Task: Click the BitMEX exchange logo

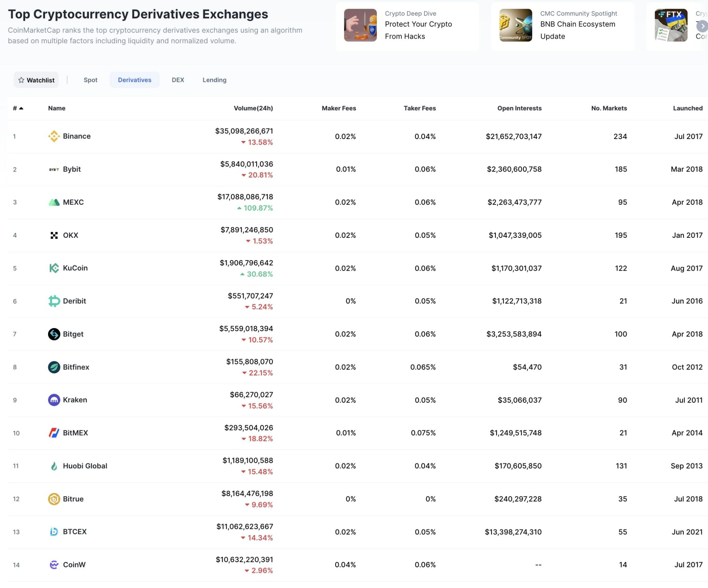Action: coord(54,433)
